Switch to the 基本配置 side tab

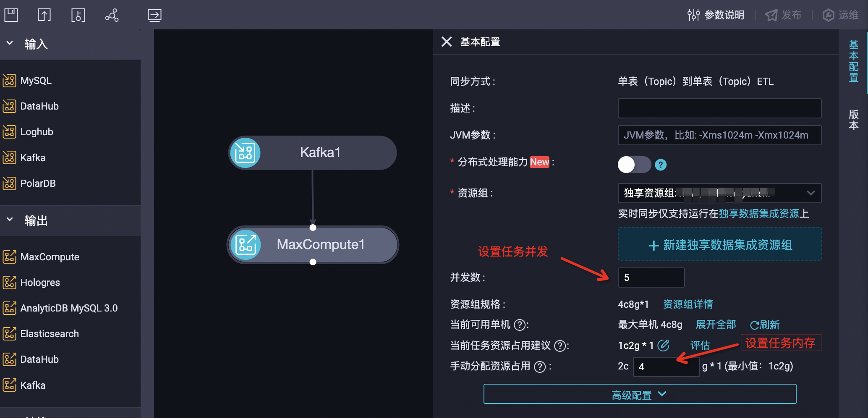coord(854,61)
